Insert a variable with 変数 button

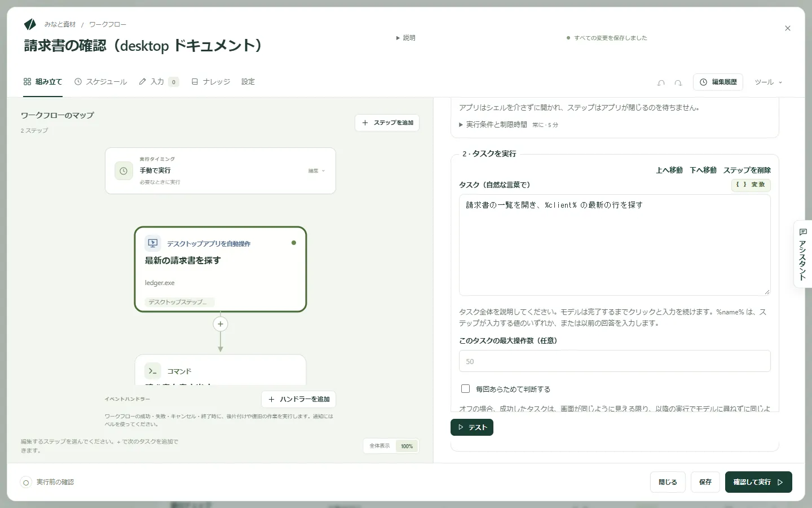tap(751, 185)
